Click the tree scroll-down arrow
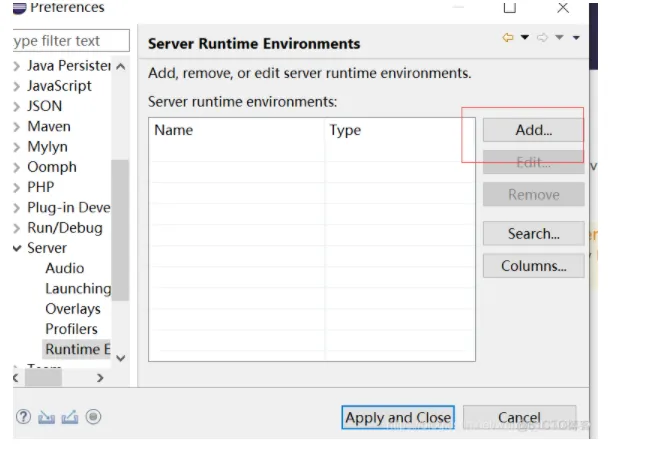Viewport: 649px width, 462px height. coord(120,358)
